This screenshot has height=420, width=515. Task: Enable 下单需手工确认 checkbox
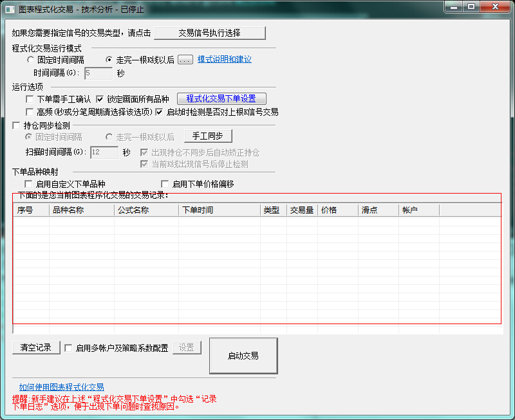coord(30,99)
